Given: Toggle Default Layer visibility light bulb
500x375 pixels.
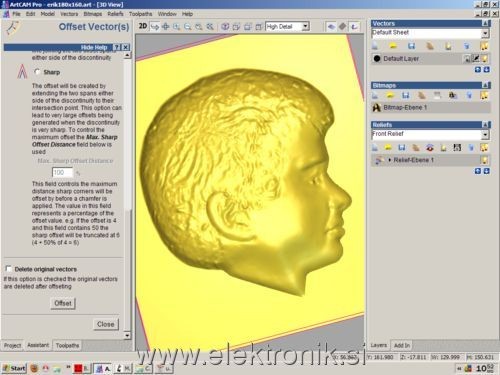Looking at the screenshot, I should tap(485, 59).
